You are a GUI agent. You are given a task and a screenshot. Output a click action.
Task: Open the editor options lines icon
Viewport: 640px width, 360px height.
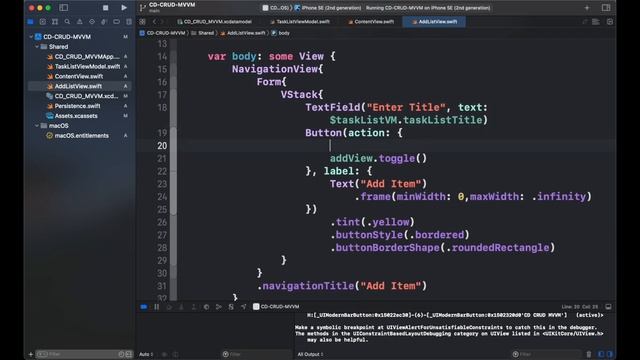(x=596, y=22)
